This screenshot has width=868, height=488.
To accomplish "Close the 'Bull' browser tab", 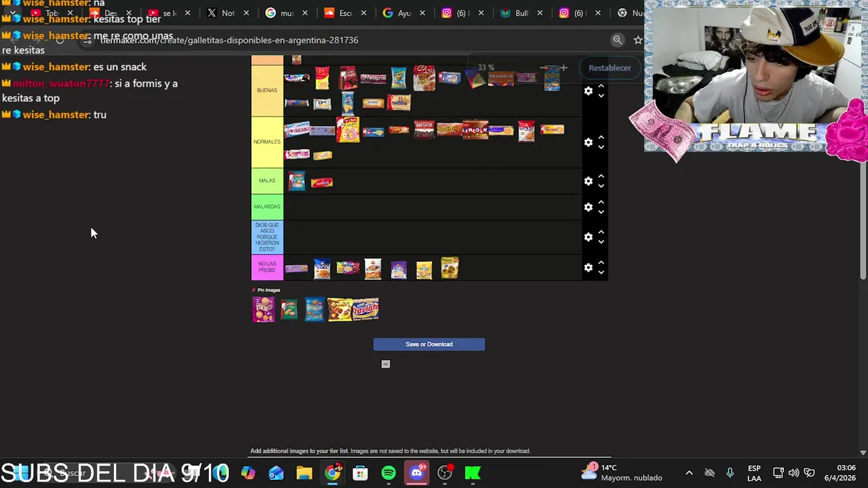I will [539, 13].
